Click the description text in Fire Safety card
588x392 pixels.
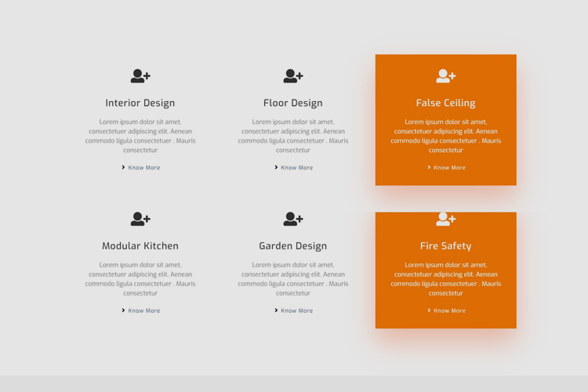pos(445,279)
